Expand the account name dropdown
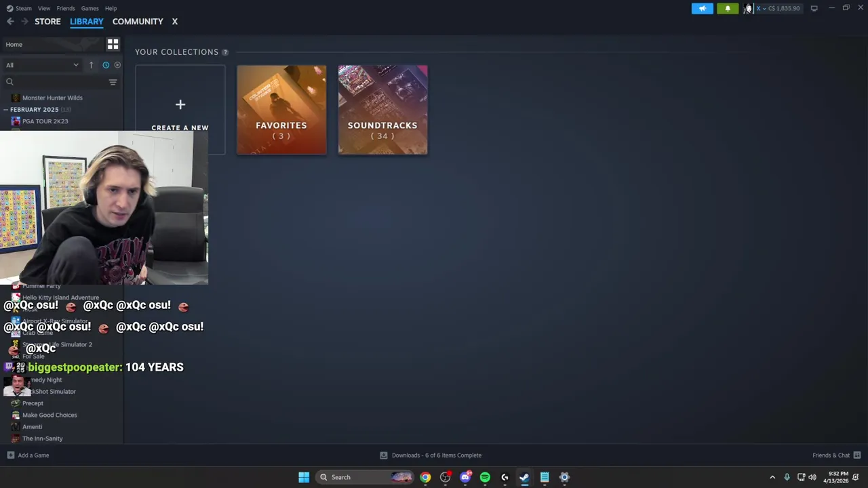Viewport: 868px width, 488px height. [760, 8]
